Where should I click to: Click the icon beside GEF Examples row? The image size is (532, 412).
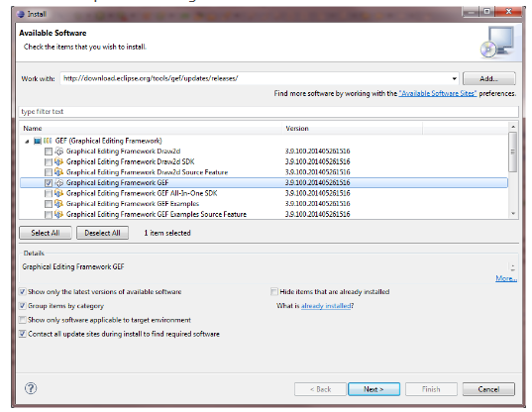pyautogui.click(x=59, y=204)
